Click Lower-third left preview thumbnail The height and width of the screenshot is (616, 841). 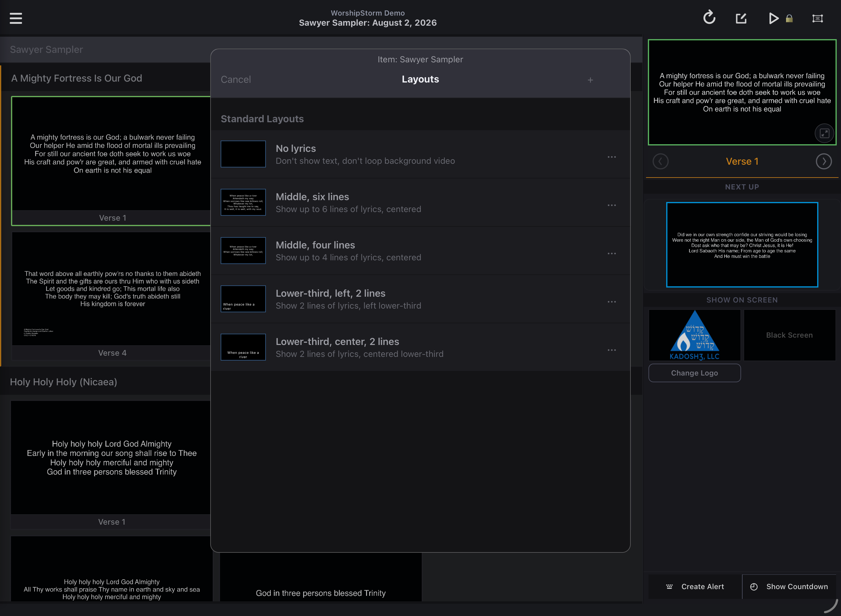pyautogui.click(x=243, y=299)
